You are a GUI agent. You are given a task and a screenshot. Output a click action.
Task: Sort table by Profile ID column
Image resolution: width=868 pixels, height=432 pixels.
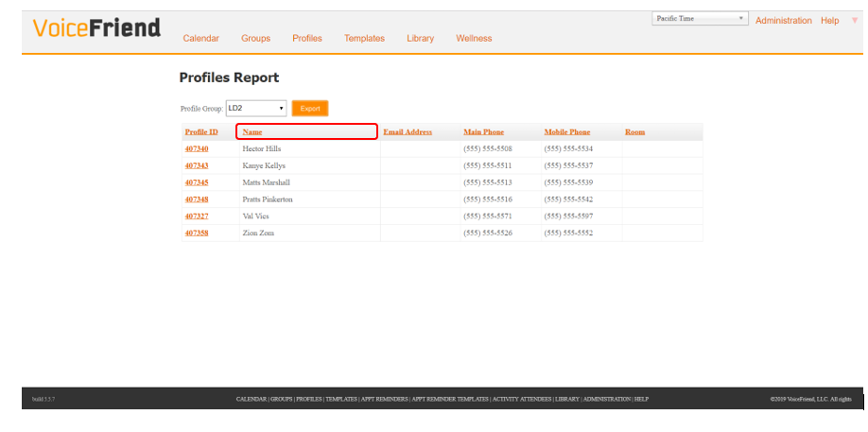pyautogui.click(x=201, y=132)
